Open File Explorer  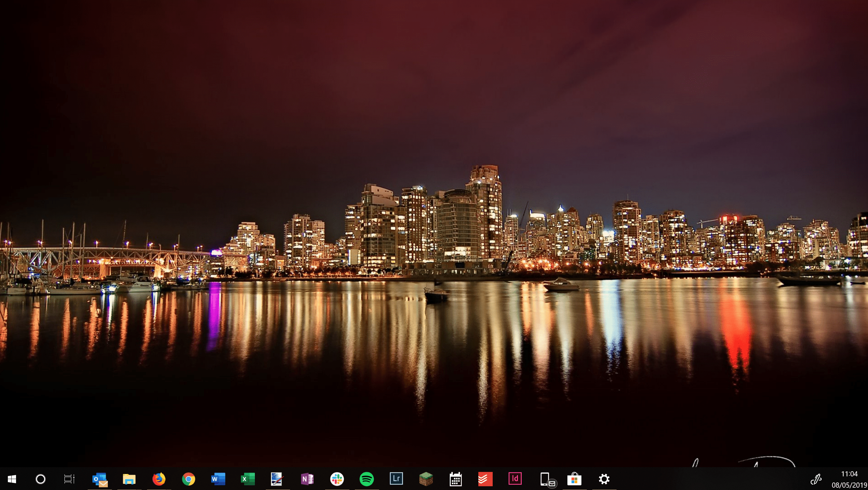(x=129, y=479)
